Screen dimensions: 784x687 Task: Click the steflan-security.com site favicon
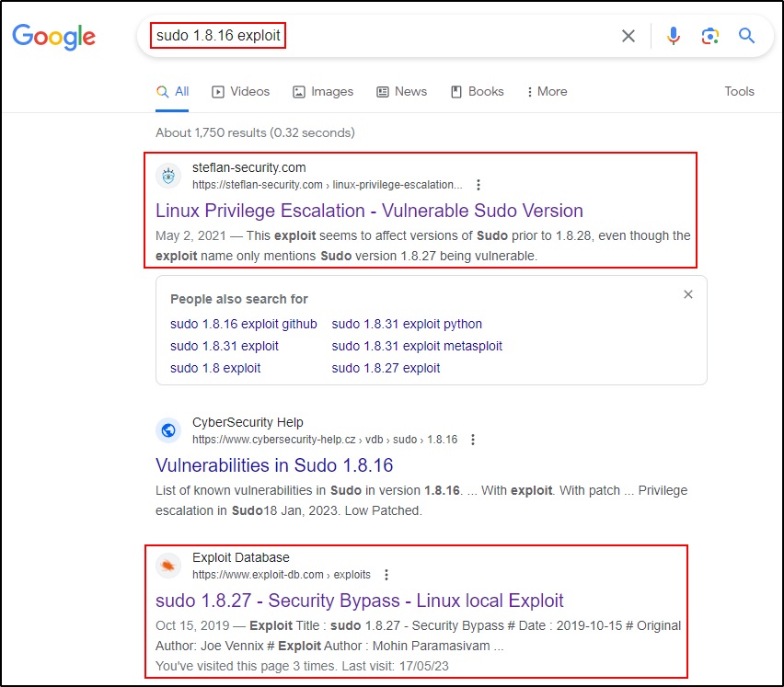coord(168,176)
